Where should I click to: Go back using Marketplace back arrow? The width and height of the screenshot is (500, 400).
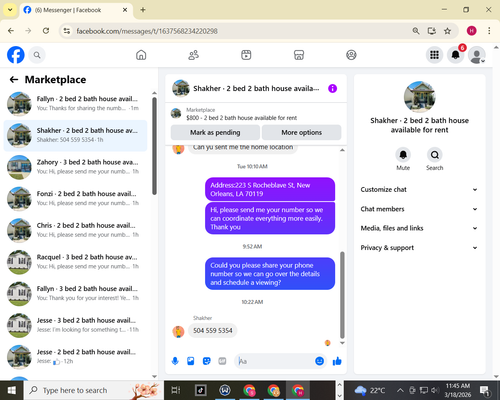pos(14,79)
